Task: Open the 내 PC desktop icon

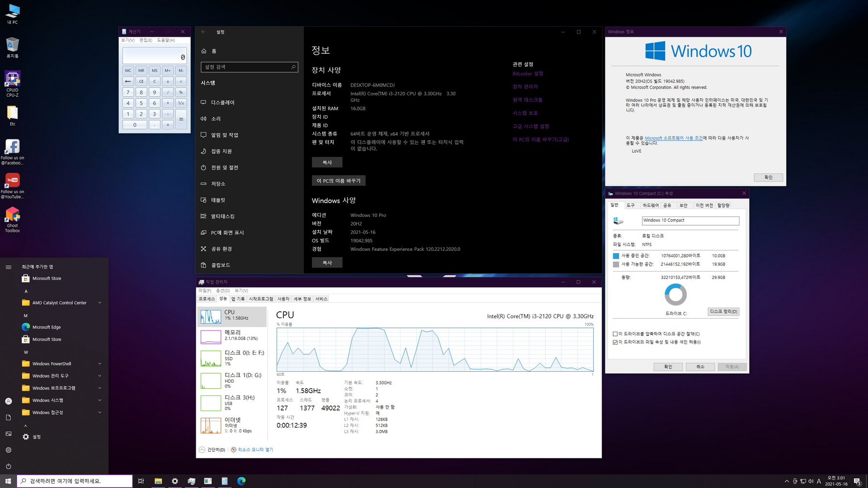Action: pyautogui.click(x=12, y=14)
